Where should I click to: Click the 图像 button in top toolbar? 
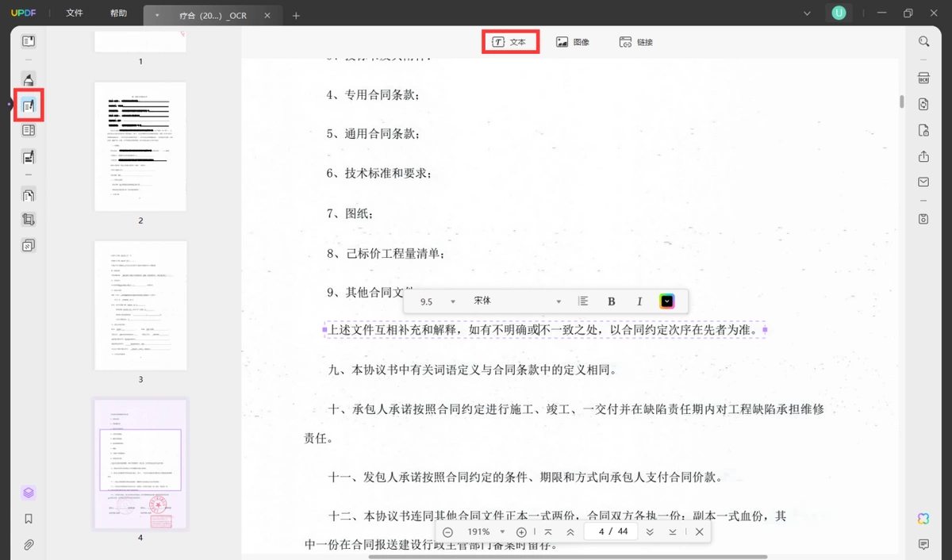[x=573, y=42]
